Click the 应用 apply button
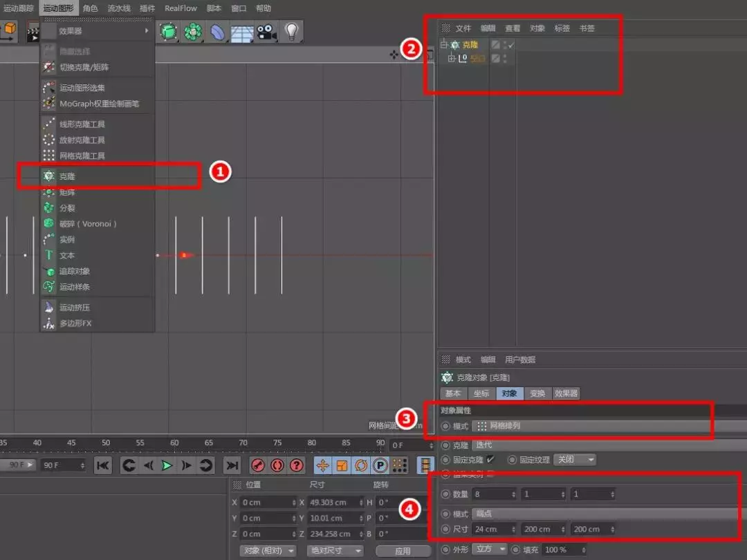 [x=402, y=551]
